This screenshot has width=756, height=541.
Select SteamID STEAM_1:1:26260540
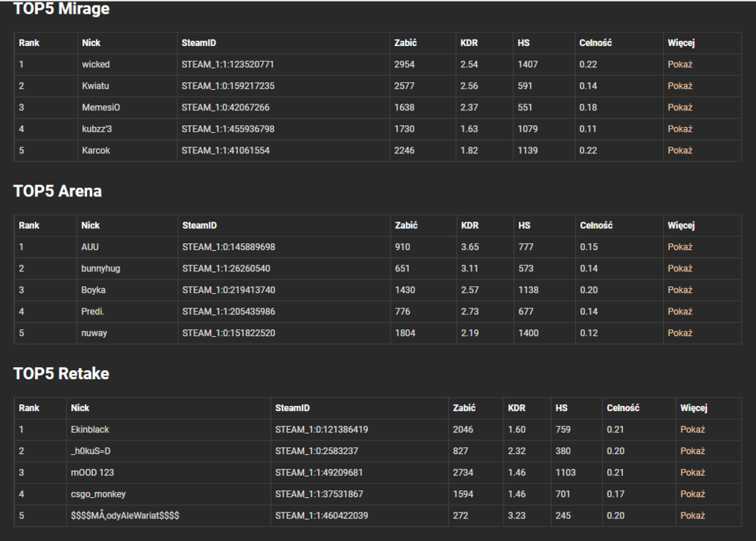pos(226,269)
